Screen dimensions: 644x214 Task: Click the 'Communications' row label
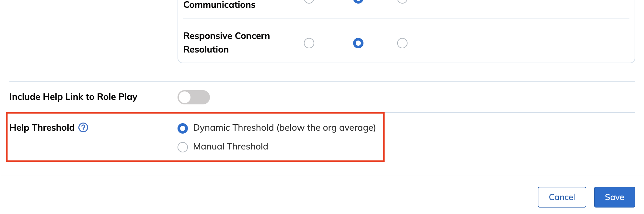coord(219,5)
